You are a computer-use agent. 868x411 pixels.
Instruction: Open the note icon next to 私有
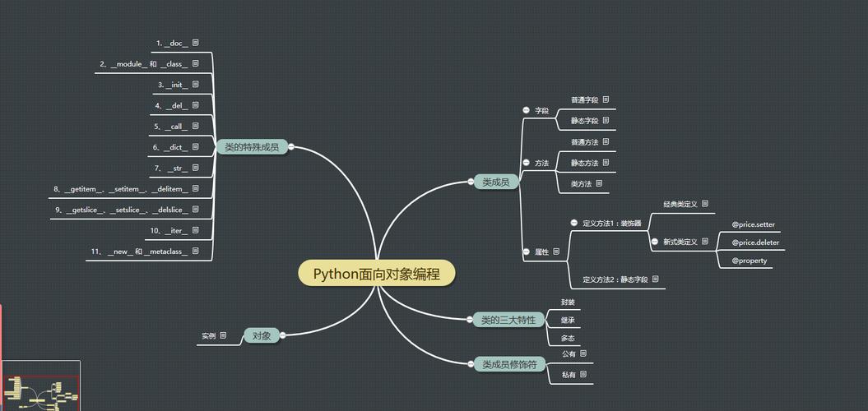(x=583, y=374)
